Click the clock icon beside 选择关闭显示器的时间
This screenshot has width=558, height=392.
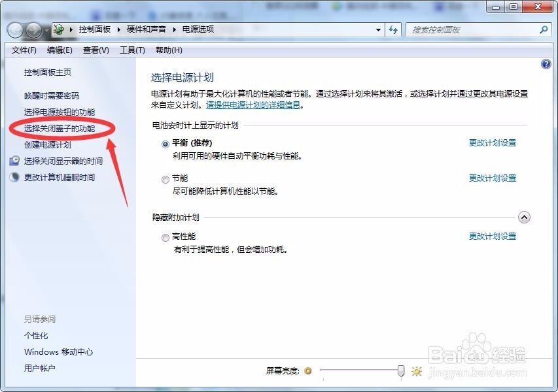pos(14,161)
